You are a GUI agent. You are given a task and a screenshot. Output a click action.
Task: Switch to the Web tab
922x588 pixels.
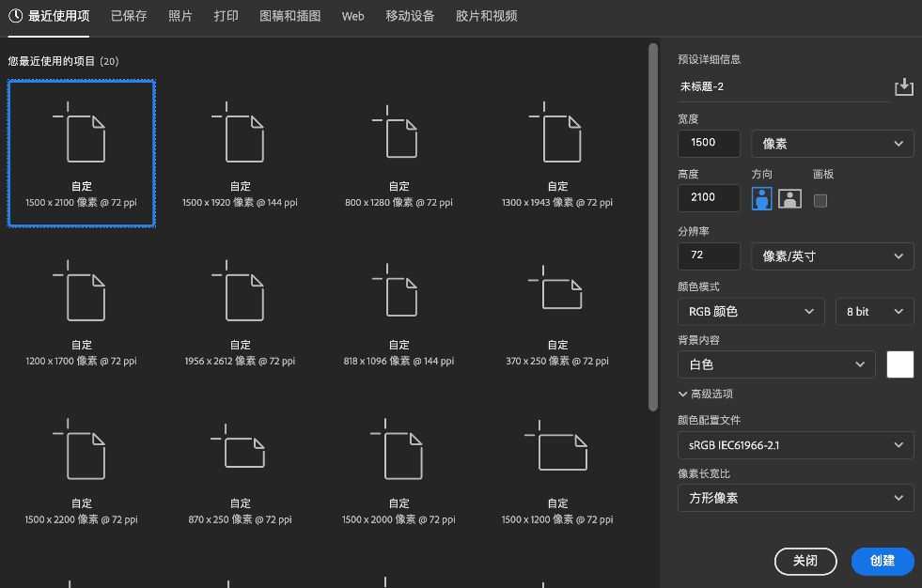pos(352,17)
